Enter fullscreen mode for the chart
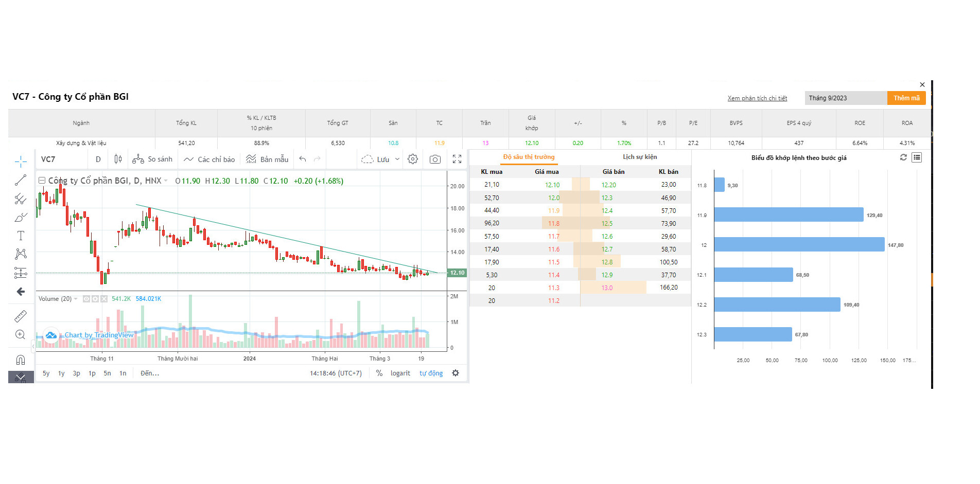The image size is (980, 484). coord(457,159)
